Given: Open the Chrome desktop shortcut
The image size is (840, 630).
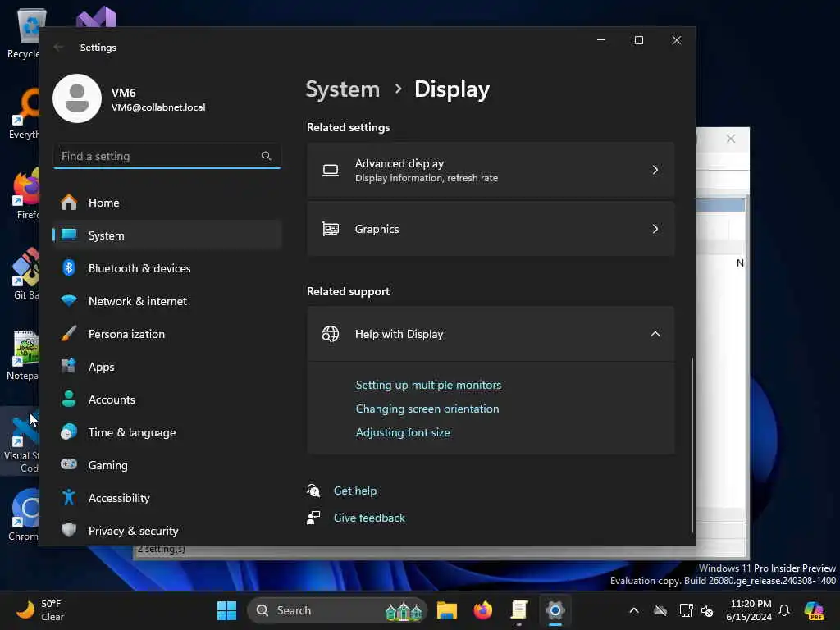Looking at the screenshot, I should [x=24, y=514].
